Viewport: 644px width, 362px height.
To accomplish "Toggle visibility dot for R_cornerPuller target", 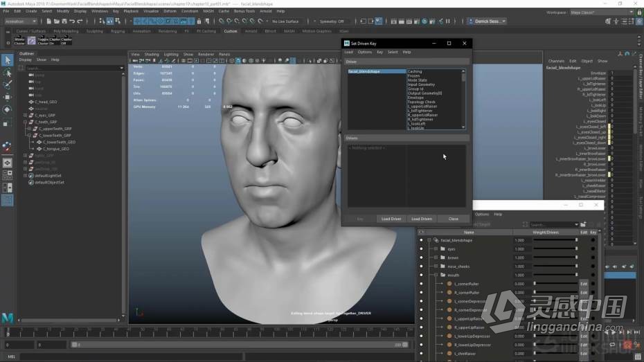I will 421,293.
